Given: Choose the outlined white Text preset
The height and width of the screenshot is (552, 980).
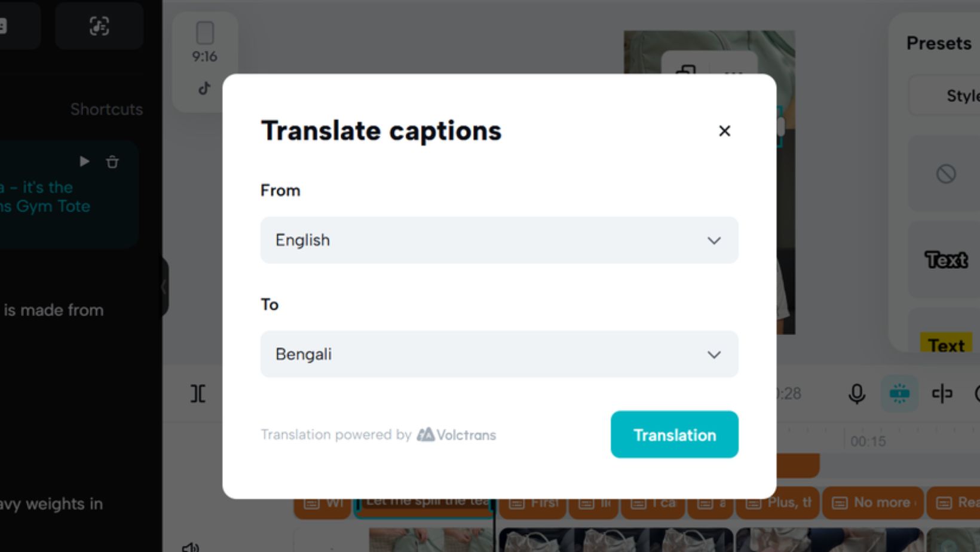Looking at the screenshot, I should click(946, 260).
